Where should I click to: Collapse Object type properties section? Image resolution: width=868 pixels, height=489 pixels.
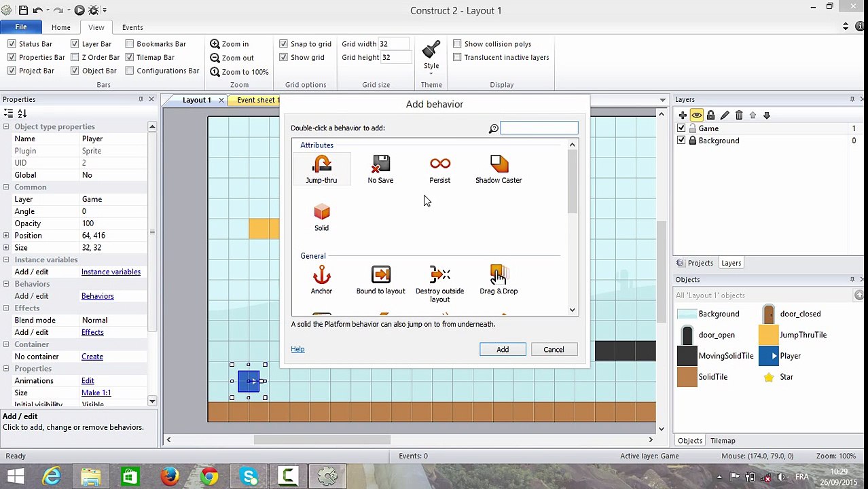click(x=6, y=127)
